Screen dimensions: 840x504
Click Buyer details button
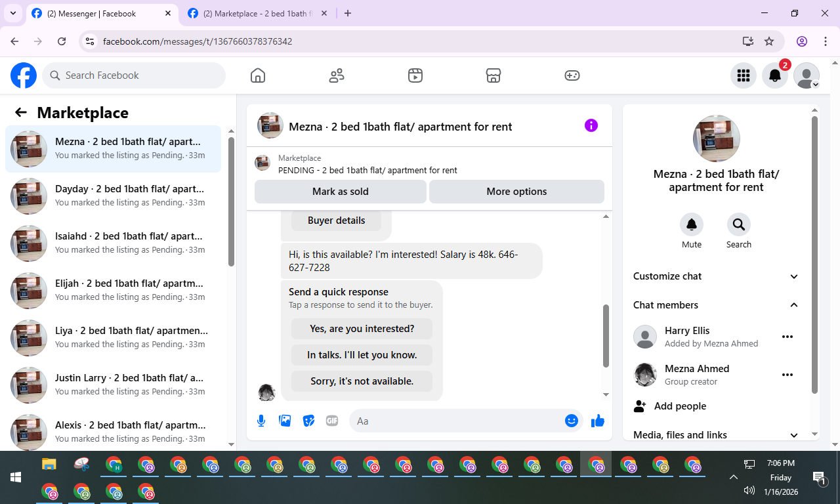tap(336, 220)
